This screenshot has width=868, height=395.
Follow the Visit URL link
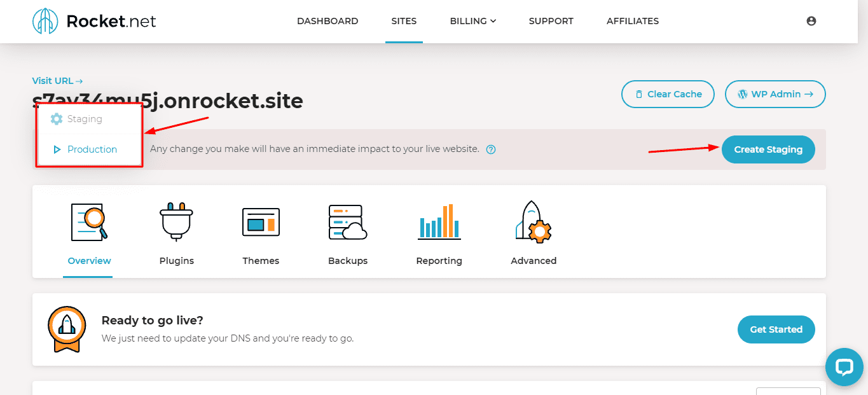[x=57, y=81]
